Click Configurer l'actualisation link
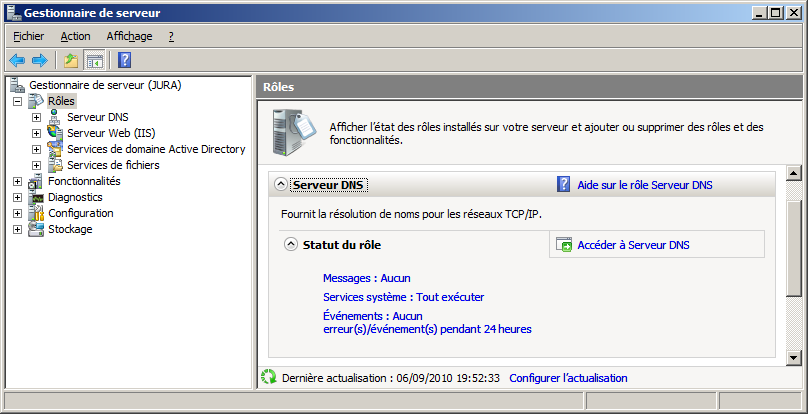The image size is (808, 414). point(568,378)
